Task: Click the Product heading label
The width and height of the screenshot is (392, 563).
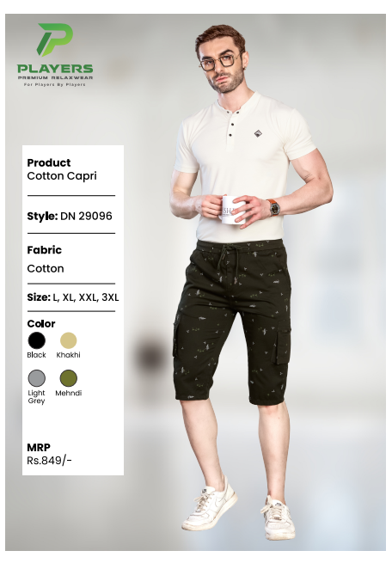Action: [x=49, y=162]
